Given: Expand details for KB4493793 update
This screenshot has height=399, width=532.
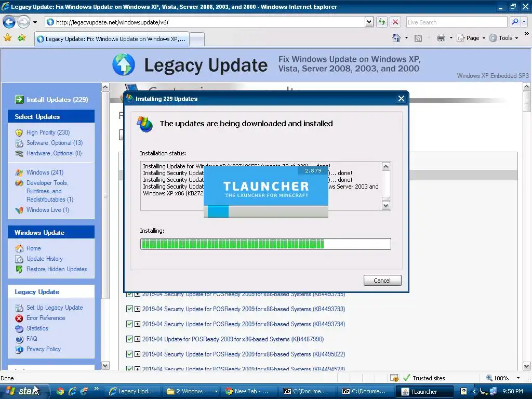Looking at the screenshot, I should [x=137, y=309].
